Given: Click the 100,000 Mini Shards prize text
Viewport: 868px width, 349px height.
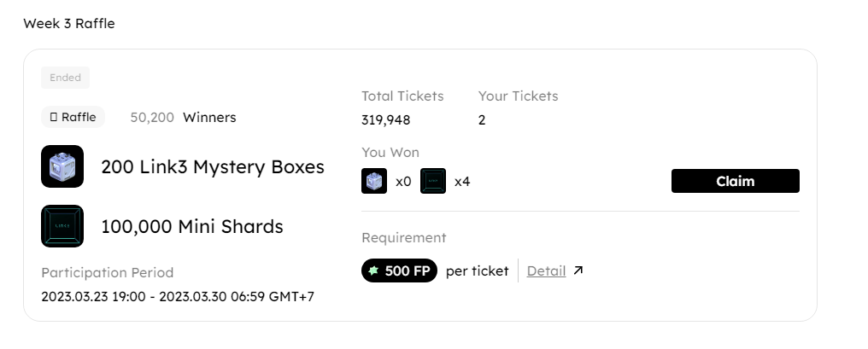Looking at the screenshot, I should (x=192, y=226).
